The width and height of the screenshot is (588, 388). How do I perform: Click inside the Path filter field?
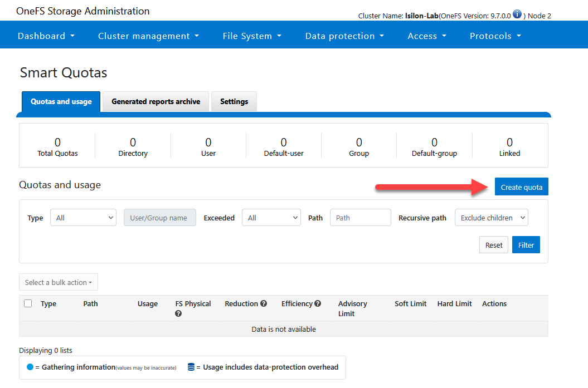(x=360, y=217)
